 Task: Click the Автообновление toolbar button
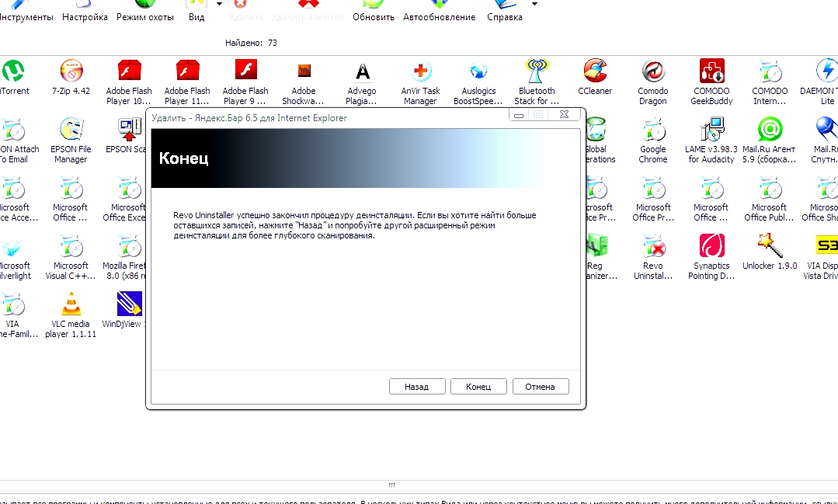[440, 11]
